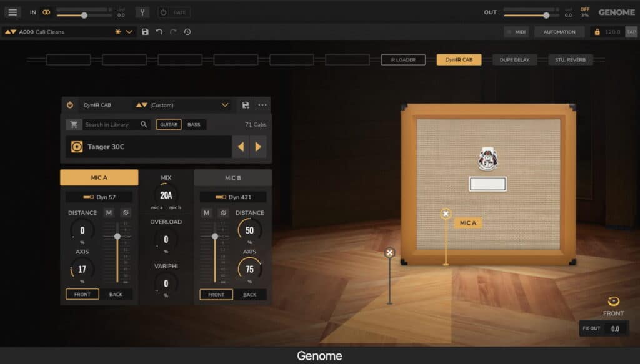The width and height of the screenshot is (640, 364).
Task: Select the 120.0 tempo field
Action: (x=612, y=32)
